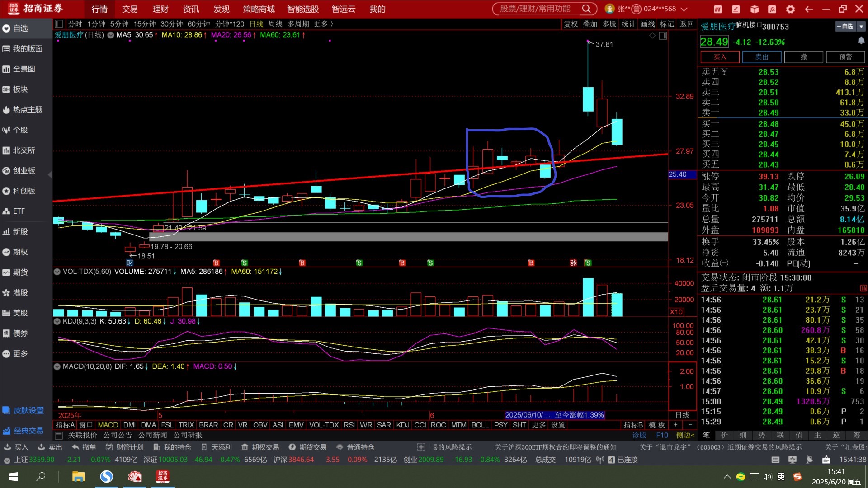Click the keyboard icon in status bar
This screenshot has height=488, width=868.
point(775,460)
